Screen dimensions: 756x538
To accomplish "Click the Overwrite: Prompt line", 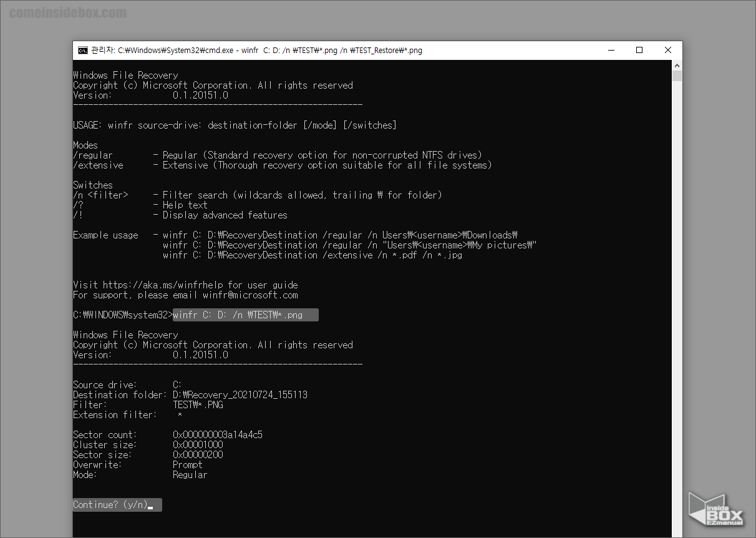I will click(138, 465).
